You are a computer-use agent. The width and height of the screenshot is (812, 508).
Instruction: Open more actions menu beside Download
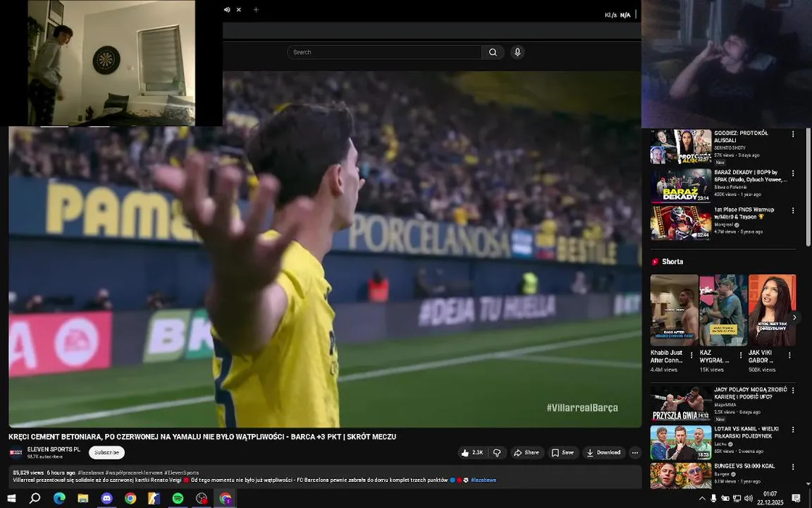(635, 452)
